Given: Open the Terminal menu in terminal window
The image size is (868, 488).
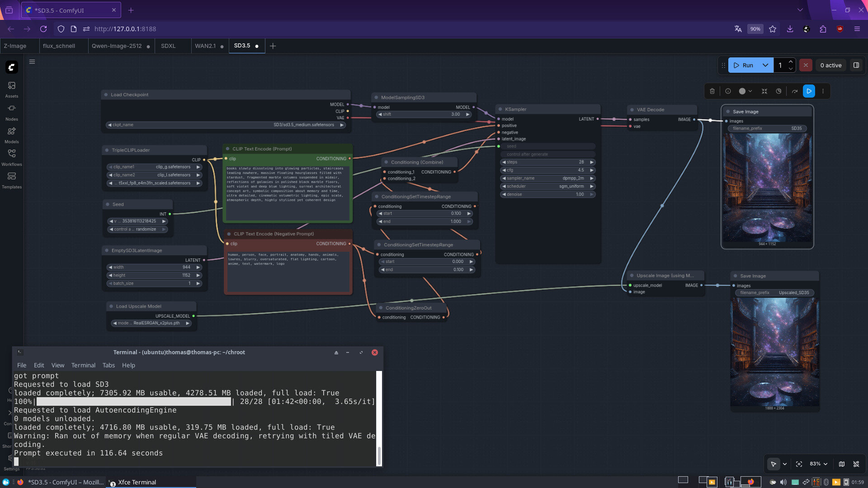Looking at the screenshot, I should 83,365.
